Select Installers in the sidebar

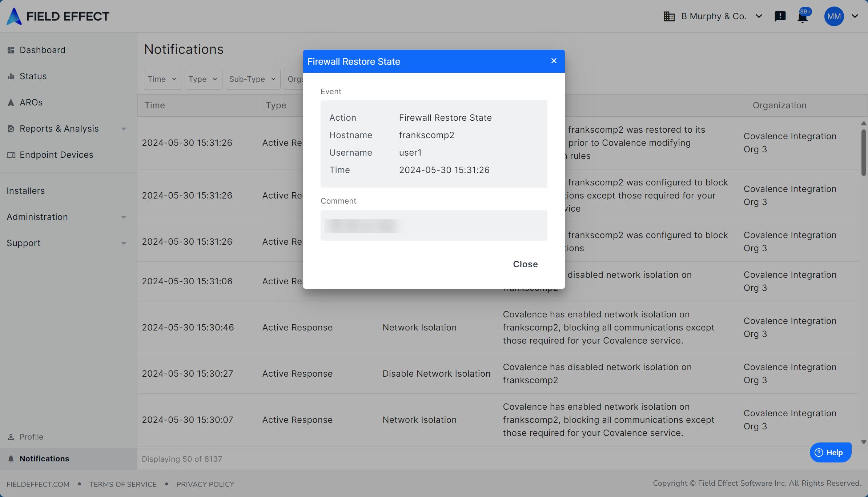(25, 191)
